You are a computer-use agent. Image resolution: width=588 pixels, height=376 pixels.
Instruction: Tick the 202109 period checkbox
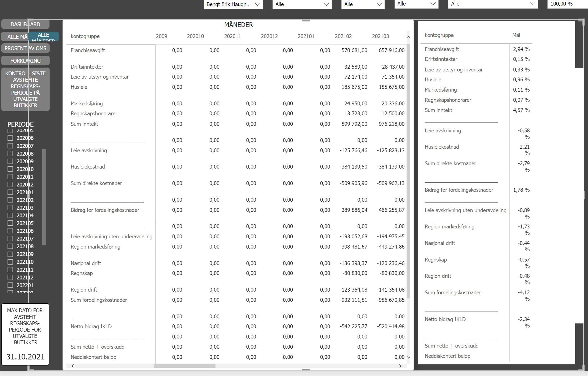(x=10, y=254)
